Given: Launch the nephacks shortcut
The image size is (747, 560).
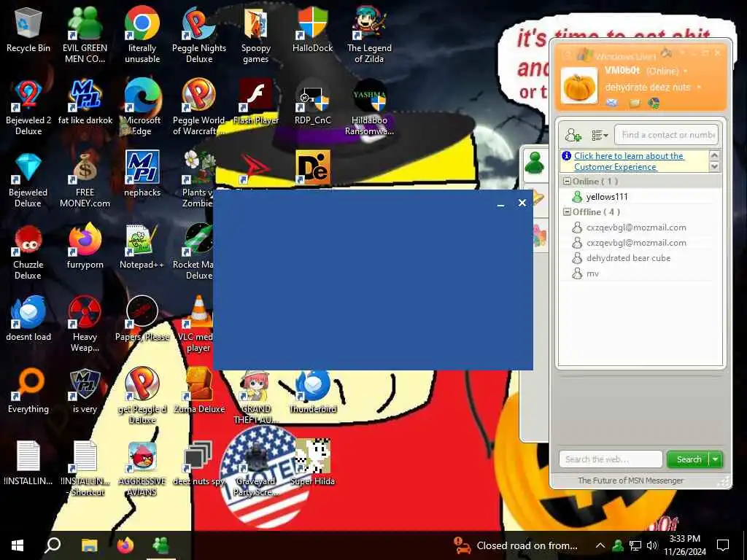Looking at the screenshot, I should 142,174.
